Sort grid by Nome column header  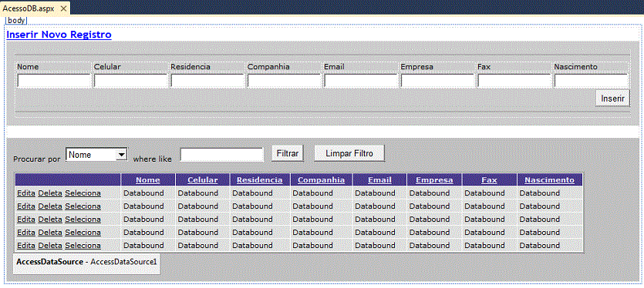pyautogui.click(x=148, y=179)
